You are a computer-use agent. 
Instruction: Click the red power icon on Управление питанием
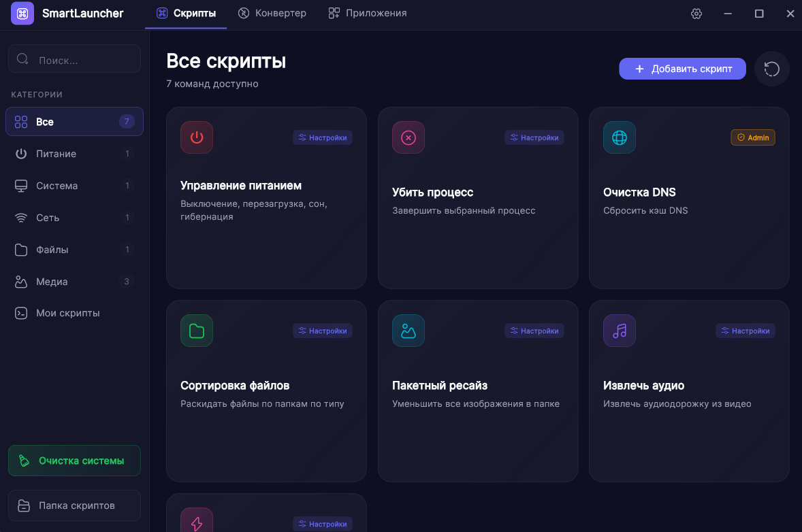coord(197,137)
